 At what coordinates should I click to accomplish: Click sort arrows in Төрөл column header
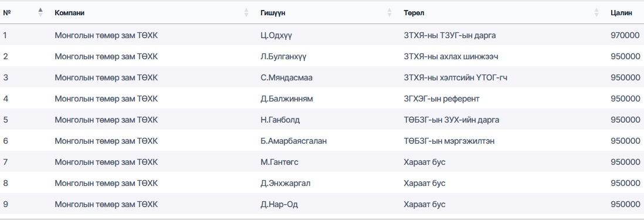(596, 13)
